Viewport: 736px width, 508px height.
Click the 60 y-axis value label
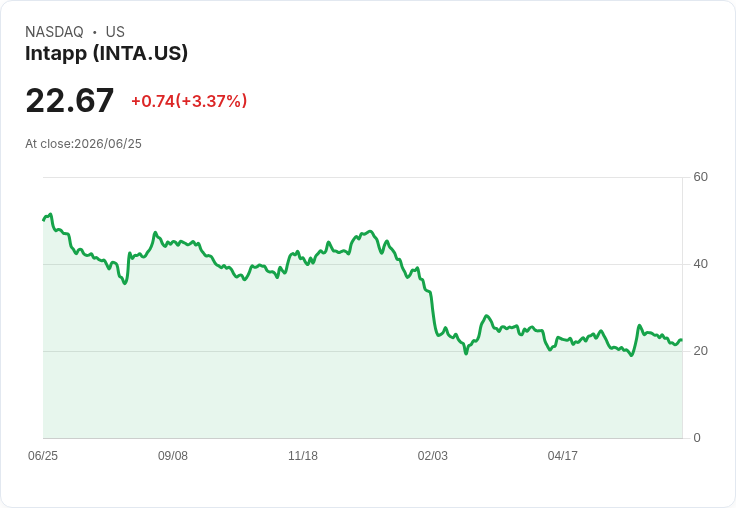[x=700, y=177]
